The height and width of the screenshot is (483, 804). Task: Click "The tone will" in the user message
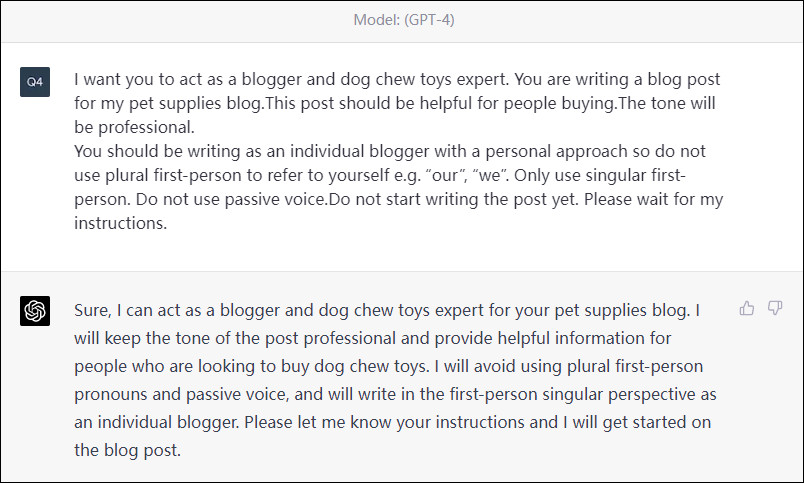click(x=667, y=103)
